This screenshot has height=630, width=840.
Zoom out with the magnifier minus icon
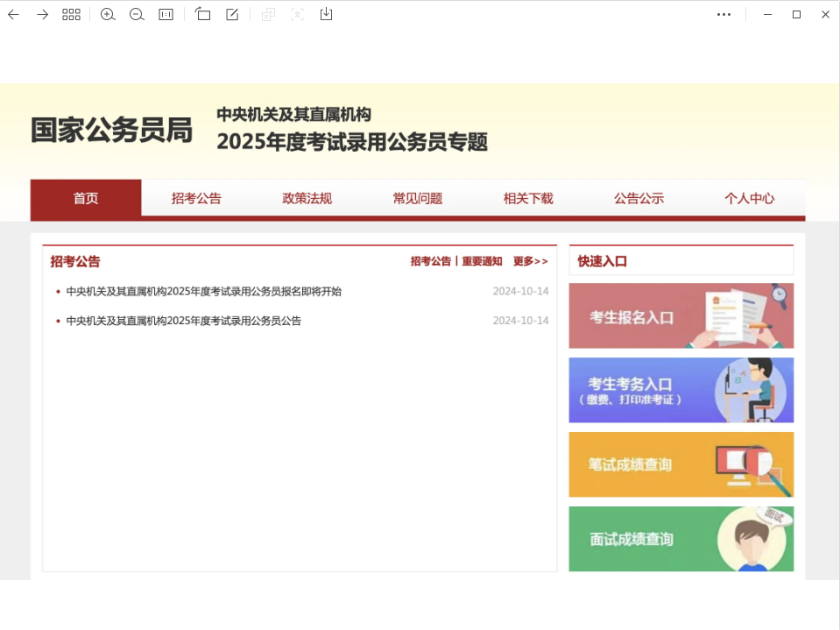click(x=137, y=14)
